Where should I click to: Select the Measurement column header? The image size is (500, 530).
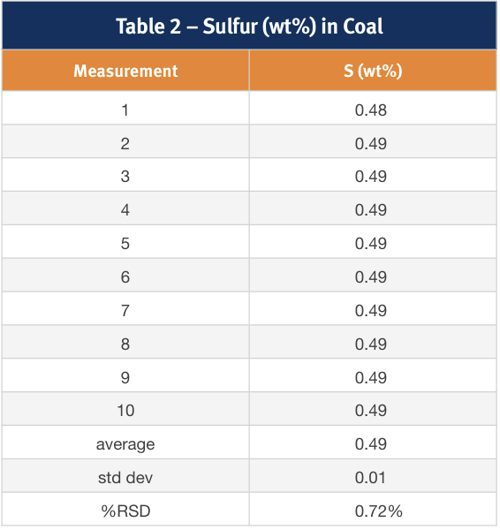[x=125, y=71]
